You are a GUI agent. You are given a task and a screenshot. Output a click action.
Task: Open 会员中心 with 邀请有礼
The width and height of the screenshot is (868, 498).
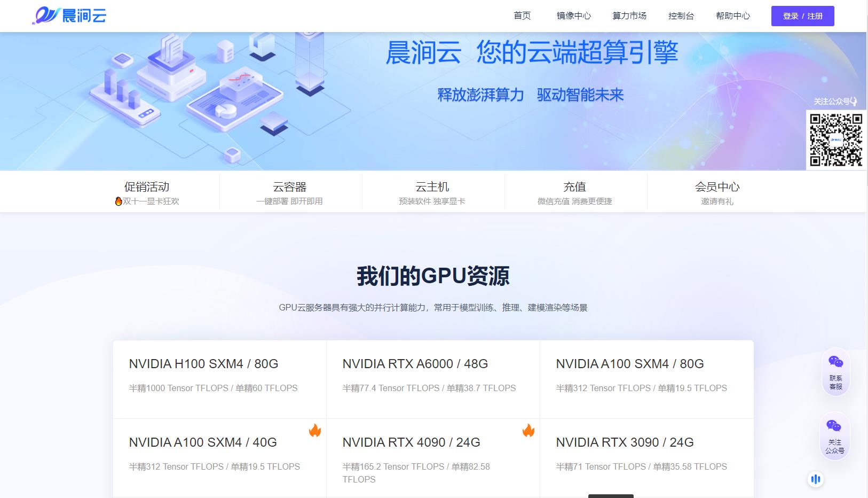point(717,191)
